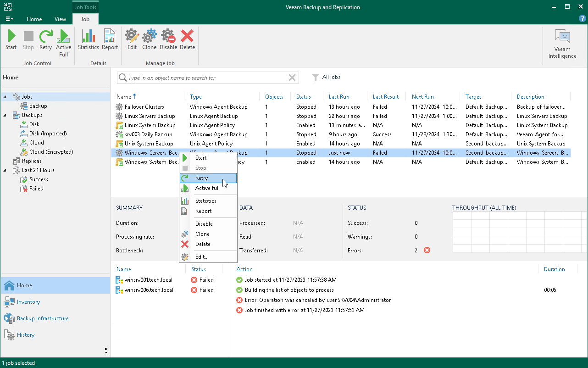Select the srv003 Daily Backup job
Viewport: 588px width, 368px height.
coord(341,134)
